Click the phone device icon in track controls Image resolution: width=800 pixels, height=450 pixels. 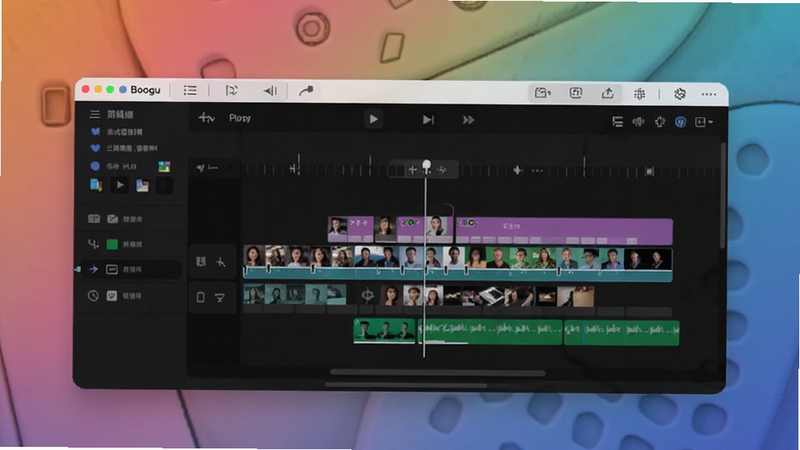pyautogui.click(x=201, y=297)
